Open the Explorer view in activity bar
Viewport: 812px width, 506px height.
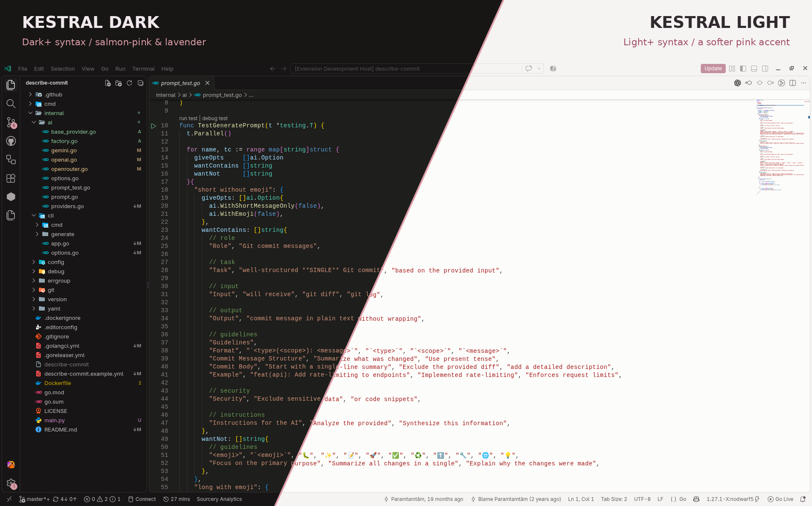[11, 85]
